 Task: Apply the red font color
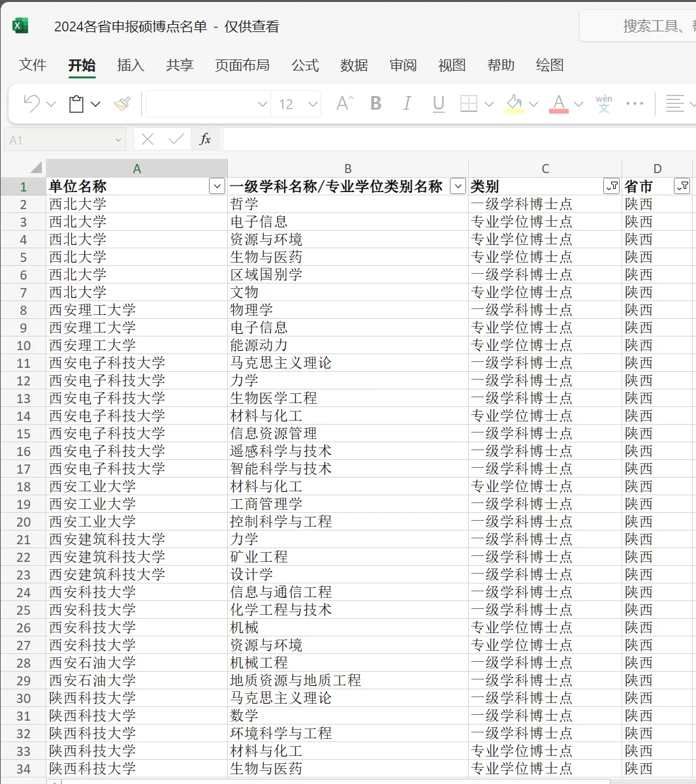point(558,103)
